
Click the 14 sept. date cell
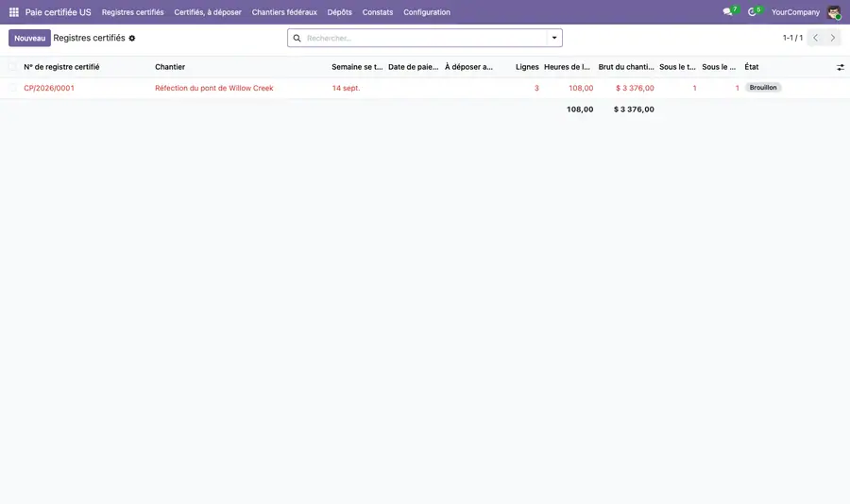pos(346,88)
